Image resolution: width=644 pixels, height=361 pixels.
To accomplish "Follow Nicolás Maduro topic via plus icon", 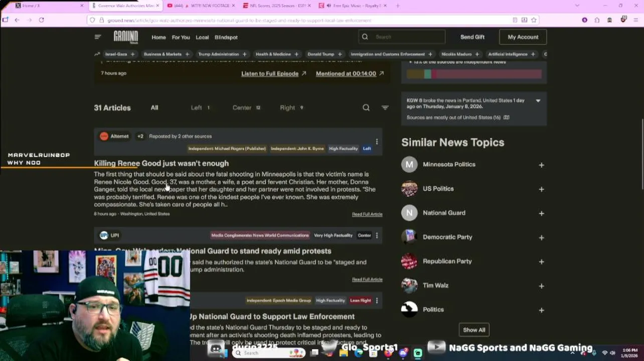I will [x=477, y=54].
